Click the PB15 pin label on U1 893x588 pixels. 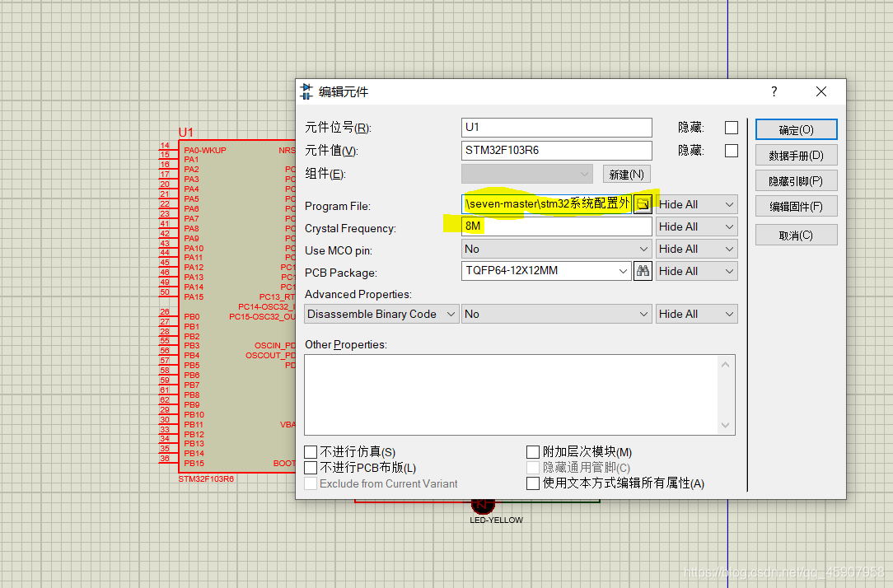[194, 464]
